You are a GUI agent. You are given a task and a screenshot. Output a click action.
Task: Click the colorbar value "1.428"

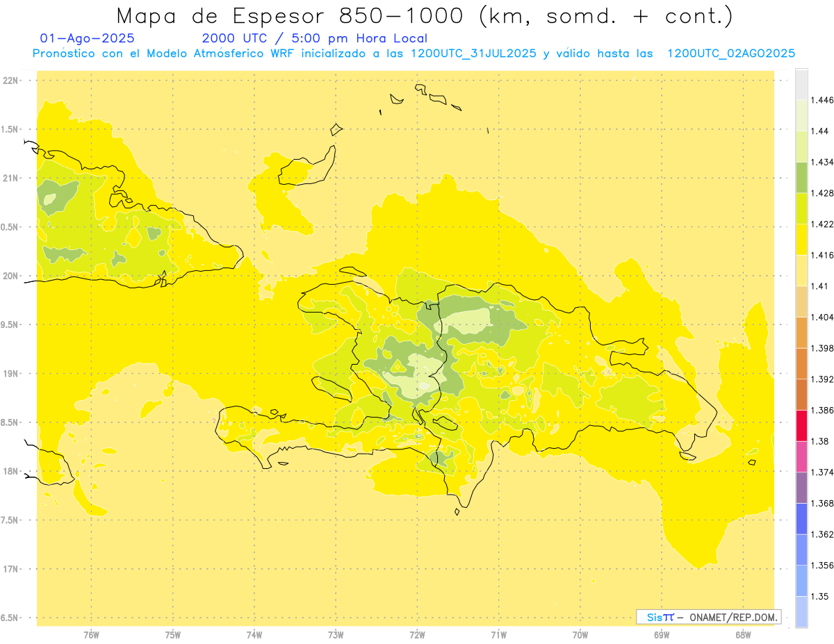click(x=821, y=193)
